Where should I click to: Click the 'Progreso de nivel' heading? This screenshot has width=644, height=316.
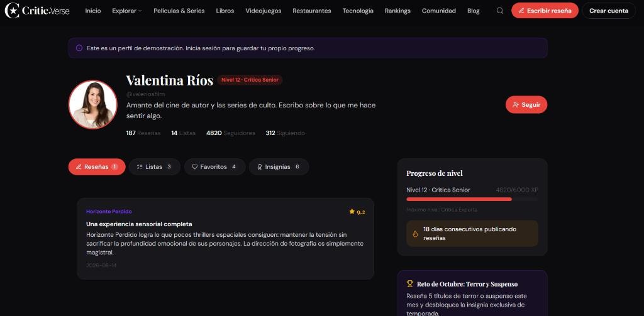click(435, 173)
